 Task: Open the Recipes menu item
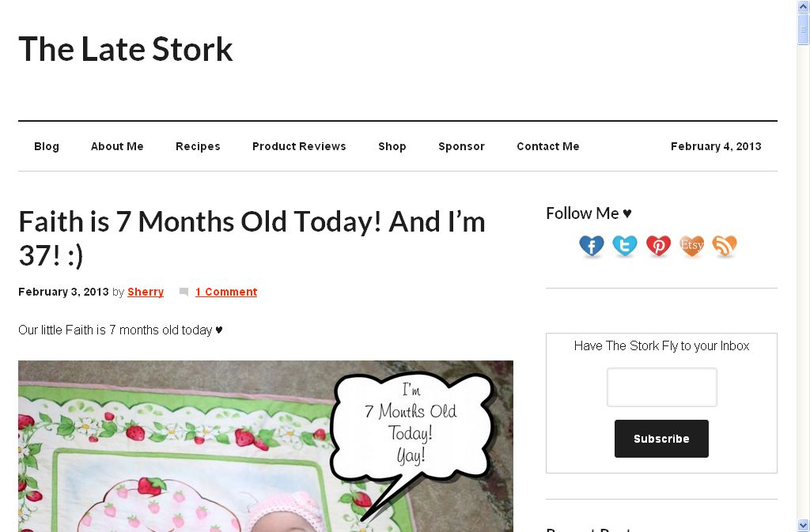pos(198,146)
